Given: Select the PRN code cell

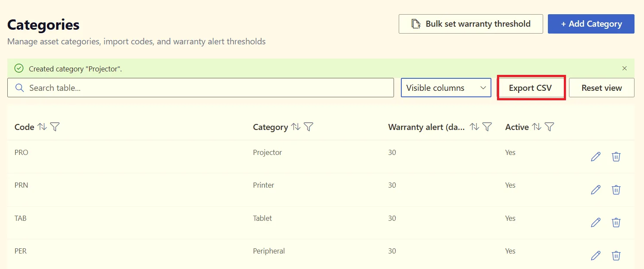Looking at the screenshot, I should click(22, 185).
